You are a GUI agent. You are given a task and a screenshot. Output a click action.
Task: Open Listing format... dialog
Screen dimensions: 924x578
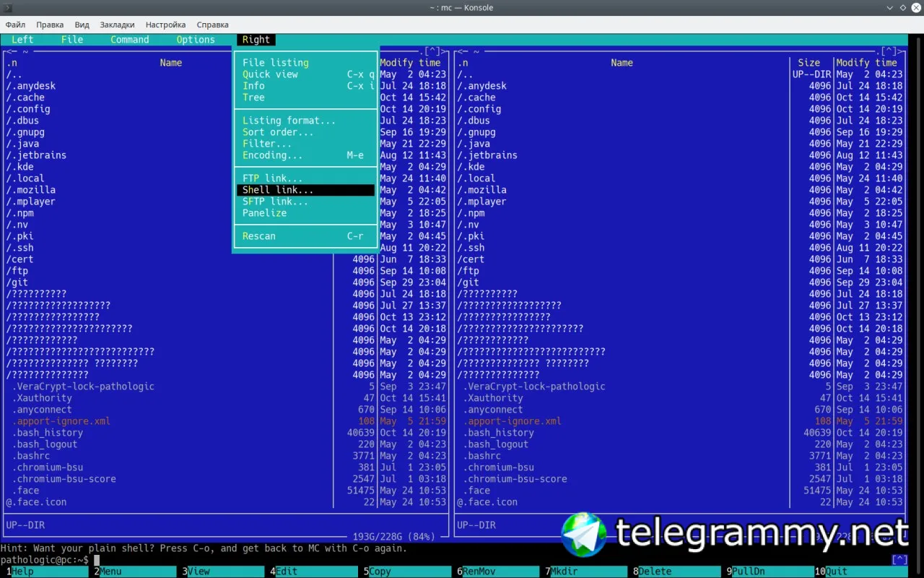click(x=306, y=121)
